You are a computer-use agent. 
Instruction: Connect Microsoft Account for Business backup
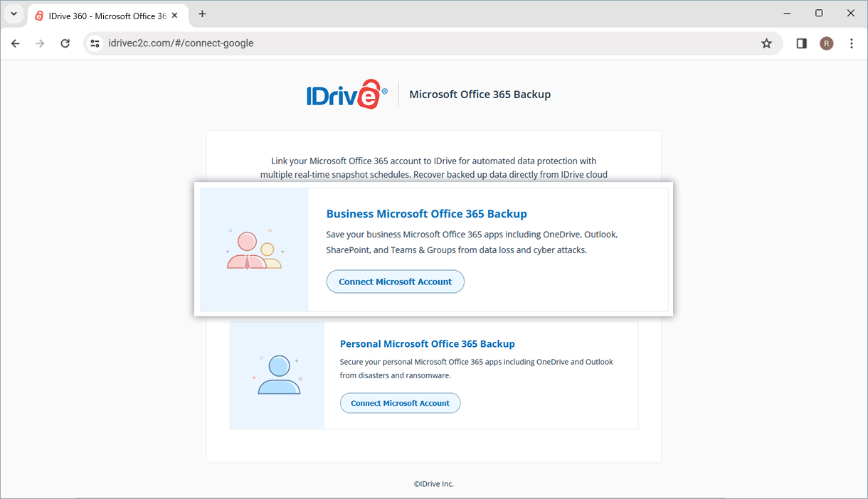(395, 281)
